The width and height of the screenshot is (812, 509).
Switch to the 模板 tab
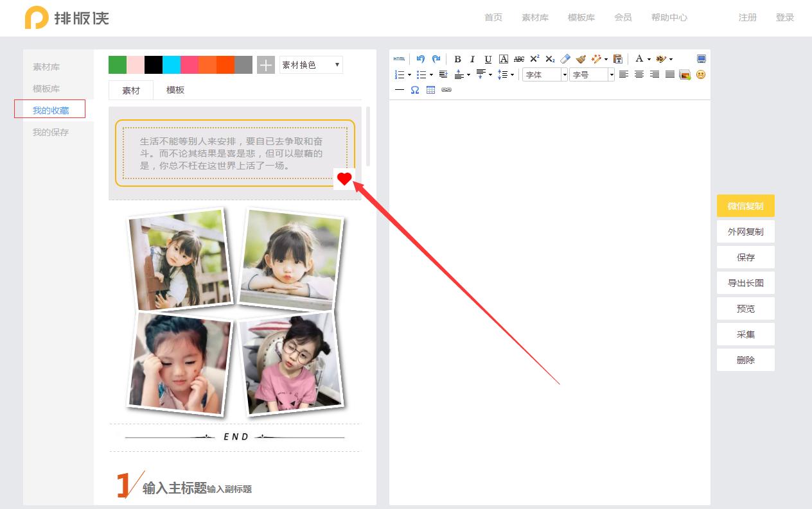175,91
